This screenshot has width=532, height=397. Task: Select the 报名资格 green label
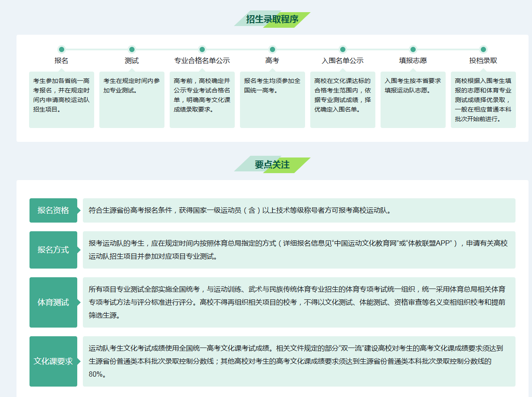pyautogui.click(x=53, y=210)
